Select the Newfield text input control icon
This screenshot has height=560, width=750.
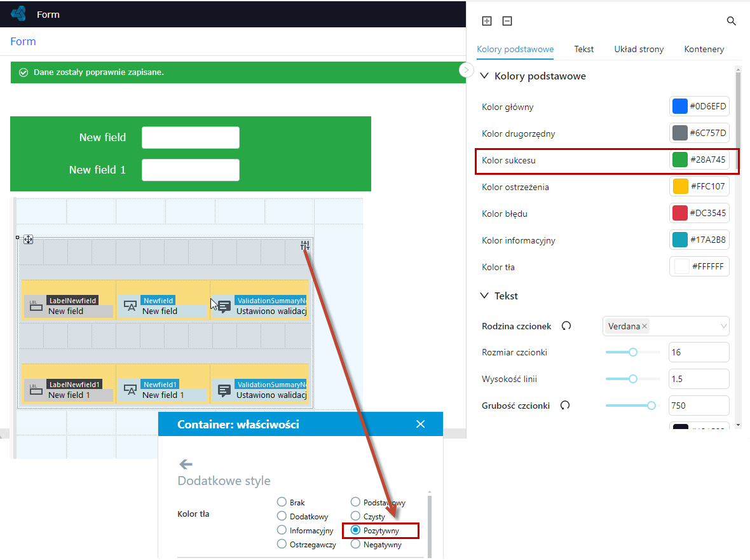tap(130, 306)
